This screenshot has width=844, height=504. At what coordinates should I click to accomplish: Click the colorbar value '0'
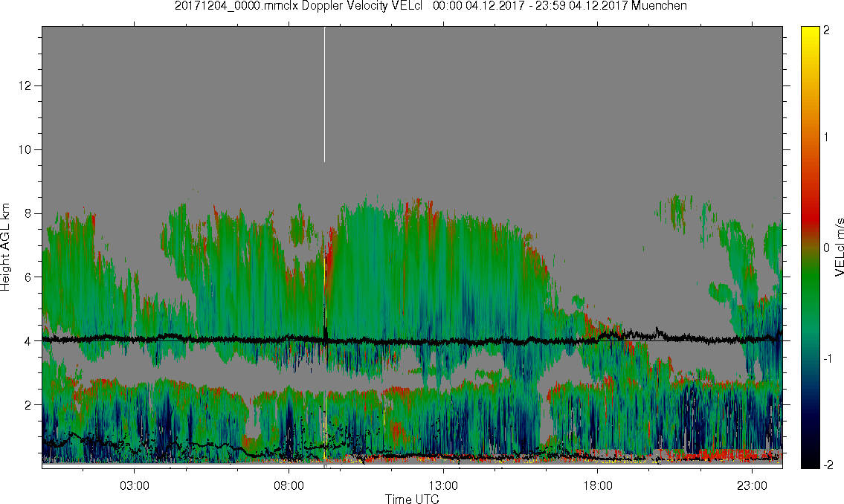[827, 248]
